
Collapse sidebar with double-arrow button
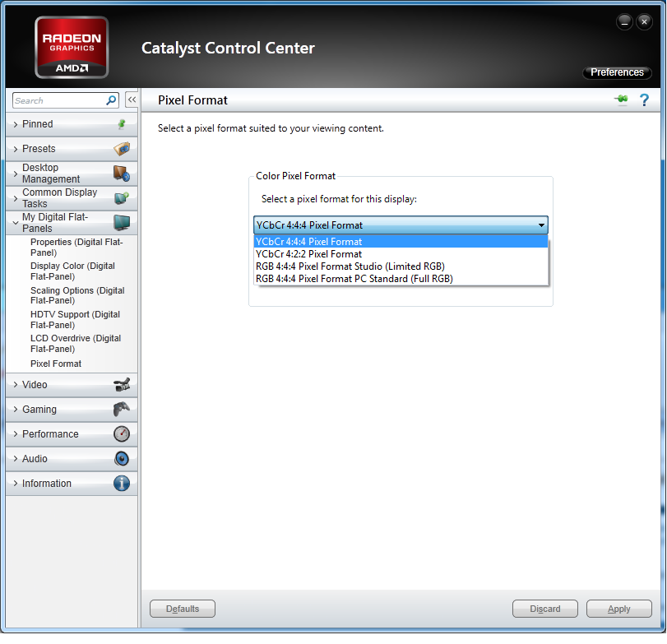pos(132,100)
